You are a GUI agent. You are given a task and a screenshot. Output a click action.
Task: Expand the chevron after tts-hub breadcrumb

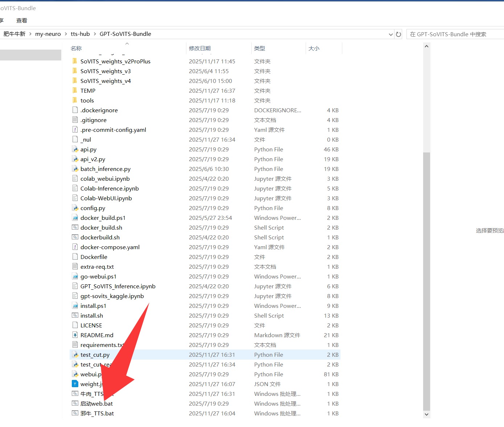coord(95,34)
